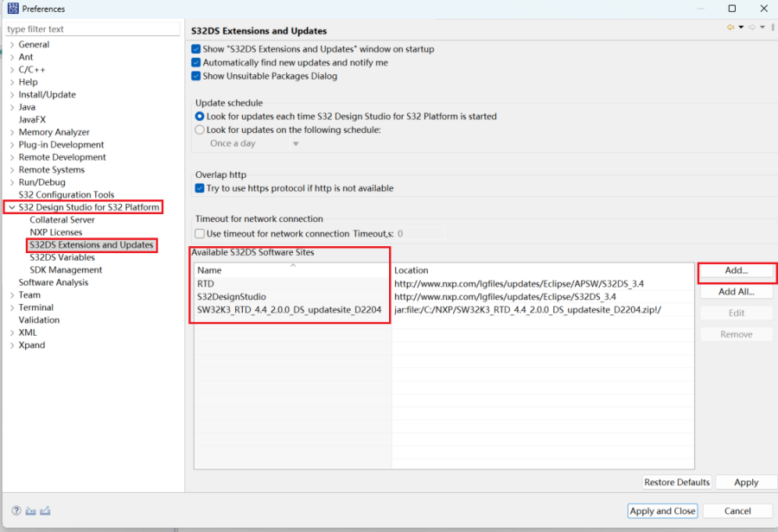Expand the Help tree node
This screenshot has width=778, height=532.
pos(12,82)
